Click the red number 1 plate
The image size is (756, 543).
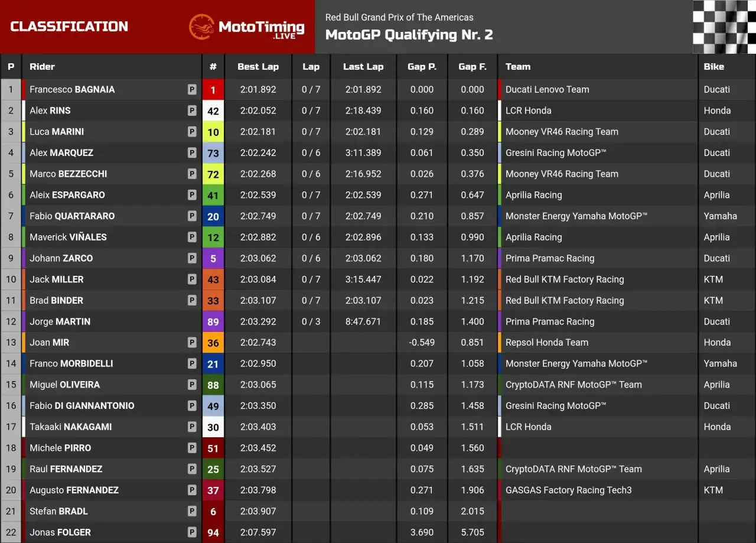tap(213, 90)
